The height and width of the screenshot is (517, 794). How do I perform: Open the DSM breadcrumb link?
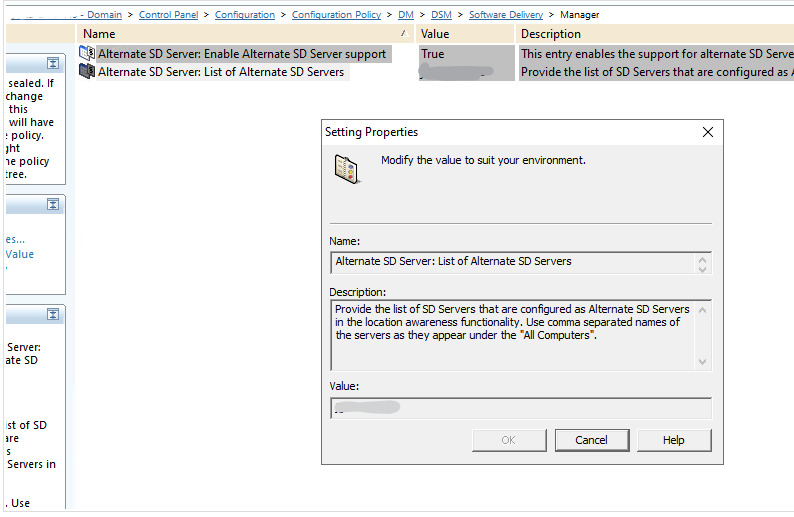pos(441,15)
